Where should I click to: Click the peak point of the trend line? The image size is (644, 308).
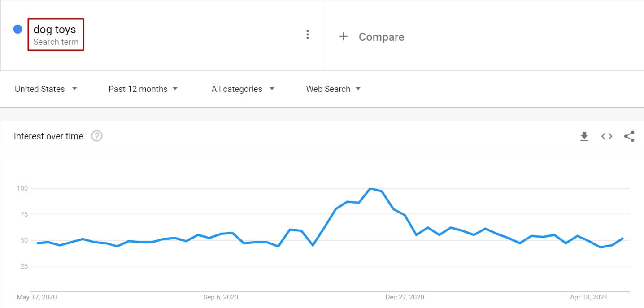(370, 188)
